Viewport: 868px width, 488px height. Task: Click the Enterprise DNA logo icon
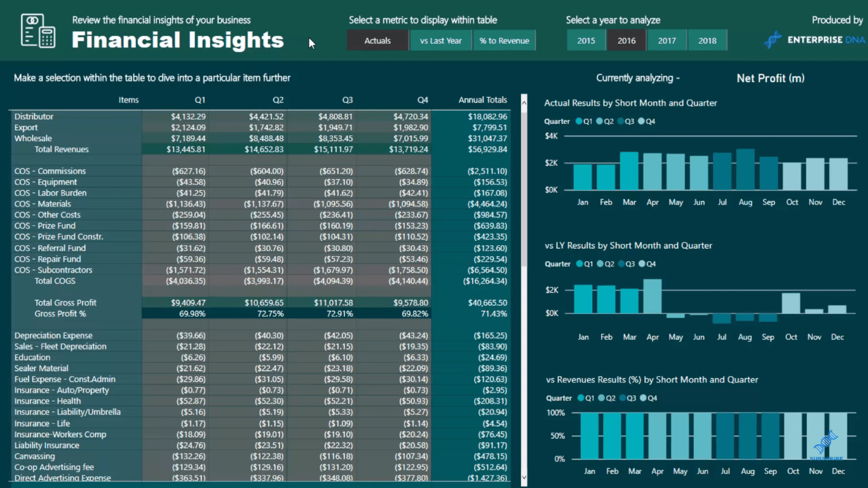(773, 40)
